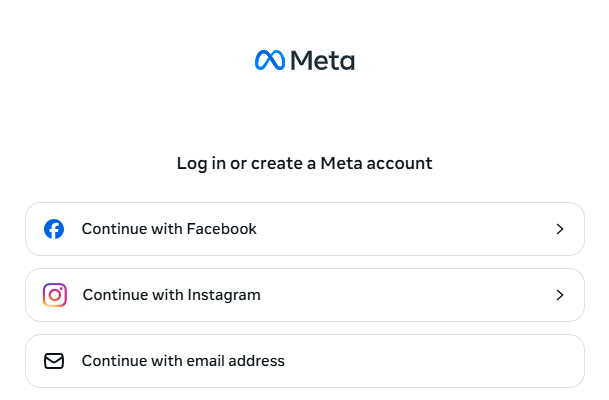609x400 pixels.
Task: Select the 'Continue with Facebook' text label
Action: point(169,229)
